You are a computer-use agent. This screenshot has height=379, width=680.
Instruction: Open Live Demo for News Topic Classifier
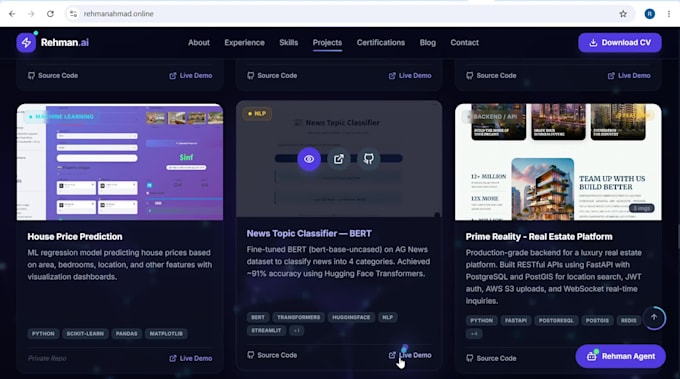(x=410, y=355)
